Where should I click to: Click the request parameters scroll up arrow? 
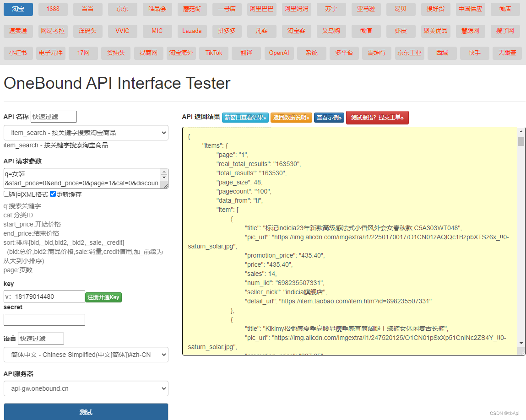coord(164,172)
